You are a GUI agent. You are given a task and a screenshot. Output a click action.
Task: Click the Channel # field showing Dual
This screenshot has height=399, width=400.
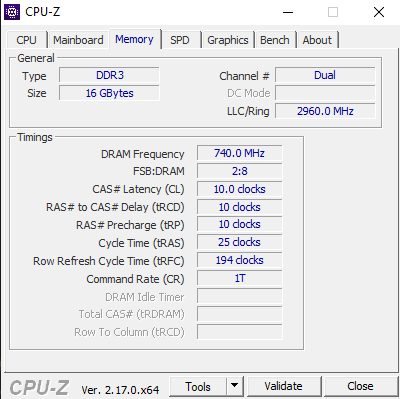click(325, 75)
